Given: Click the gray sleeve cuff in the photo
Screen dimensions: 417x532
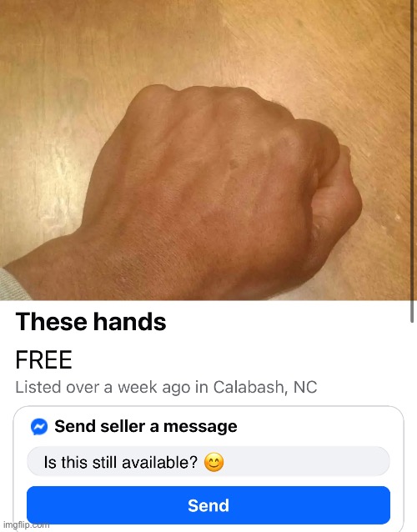Looking at the screenshot, I should click(x=12, y=285).
